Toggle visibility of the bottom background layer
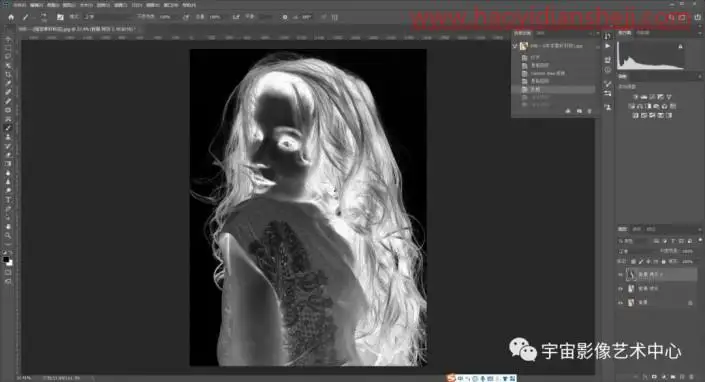 [620, 303]
